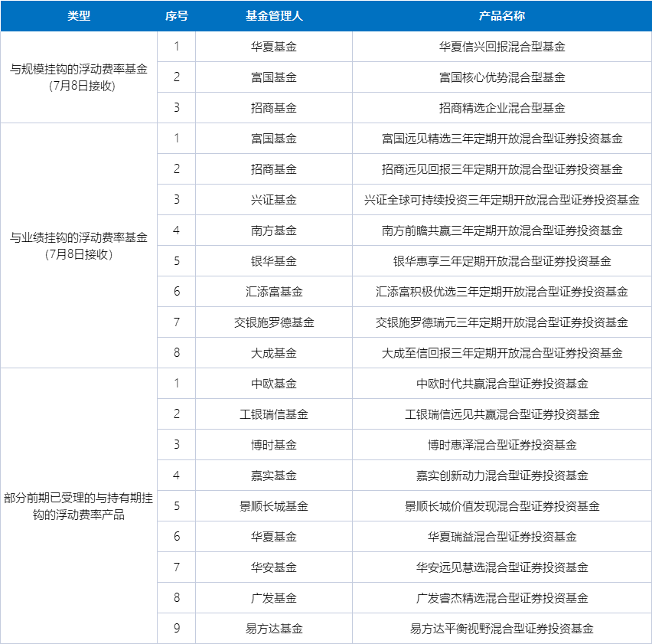The width and height of the screenshot is (652, 644).
Task: Select the 部分前期已受理的与持有期挂钩 category cell
Action: (x=79, y=506)
